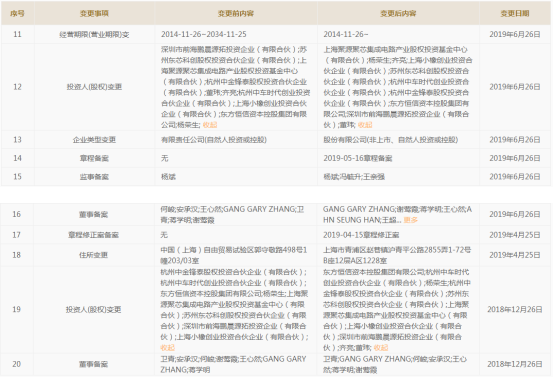Click 2019年6月26日 date in row 15
Screen dimensions: 554x377
point(515,177)
